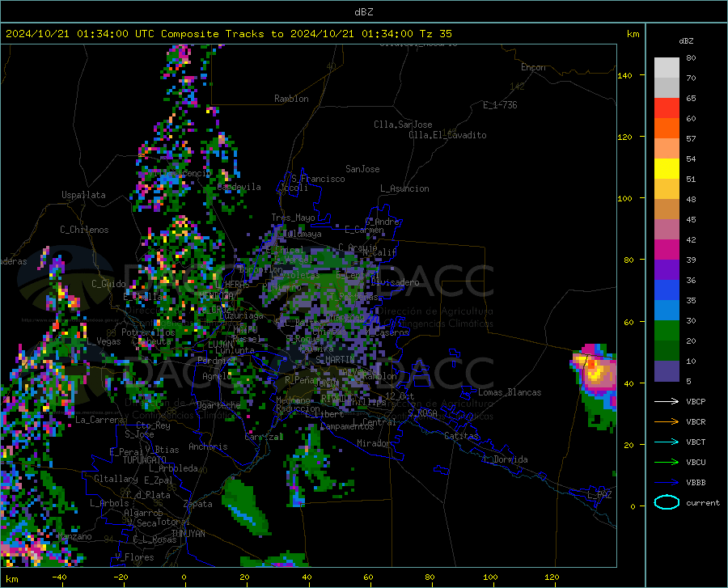Image resolution: width=728 pixels, height=588 pixels.
Task: Click the purple 36-39 dBZ swatch
Action: (x=667, y=270)
